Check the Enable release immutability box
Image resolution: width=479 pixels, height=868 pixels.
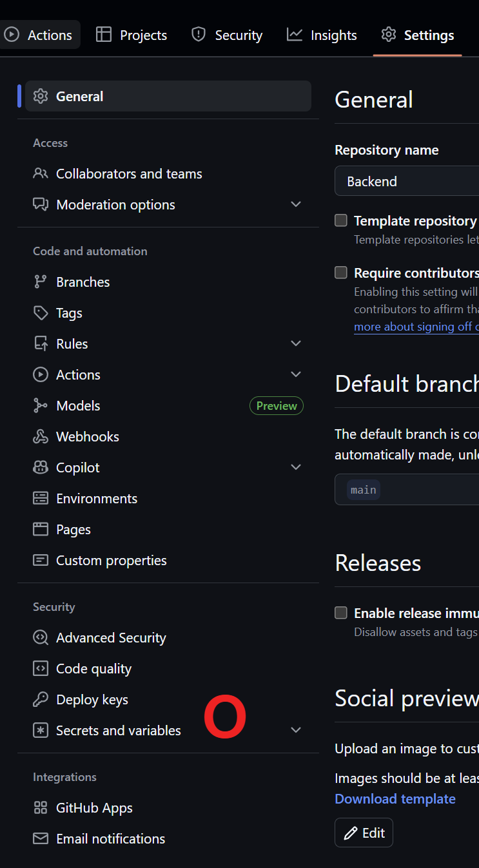[x=341, y=613]
